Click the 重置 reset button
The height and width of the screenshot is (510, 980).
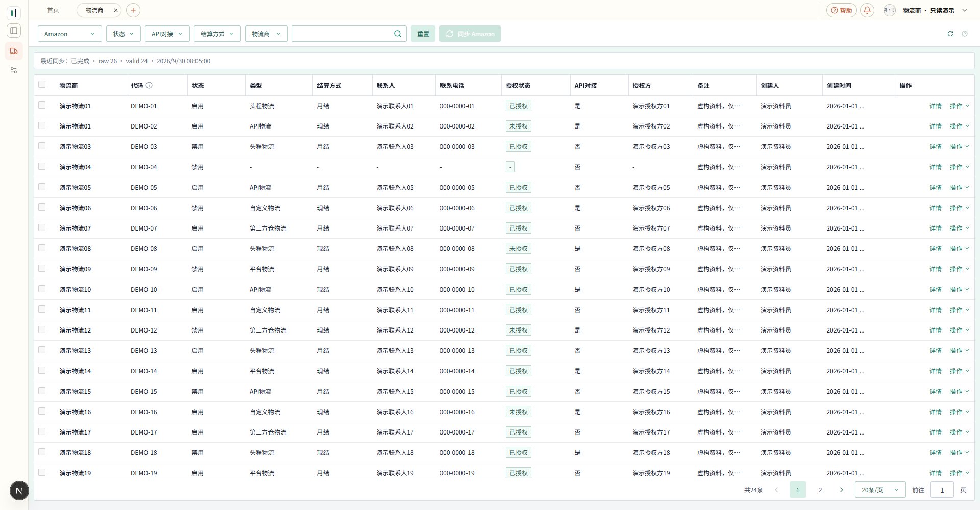[x=423, y=34]
